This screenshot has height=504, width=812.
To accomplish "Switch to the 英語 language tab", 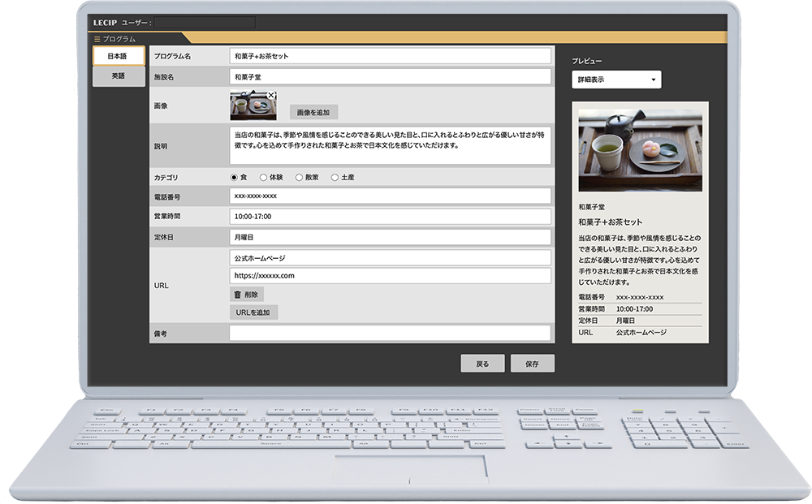I will click(x=119, y=76).
